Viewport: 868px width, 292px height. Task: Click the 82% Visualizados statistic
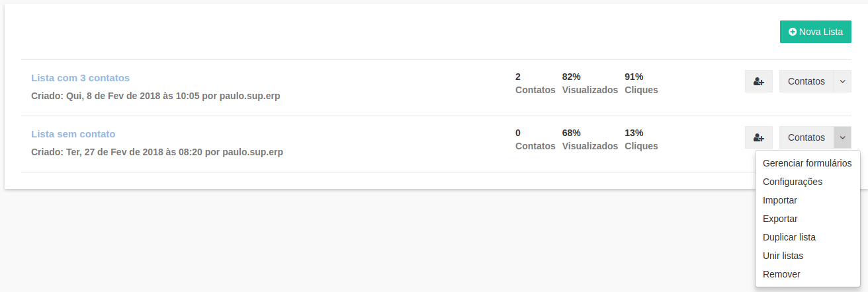pos(589,83)
